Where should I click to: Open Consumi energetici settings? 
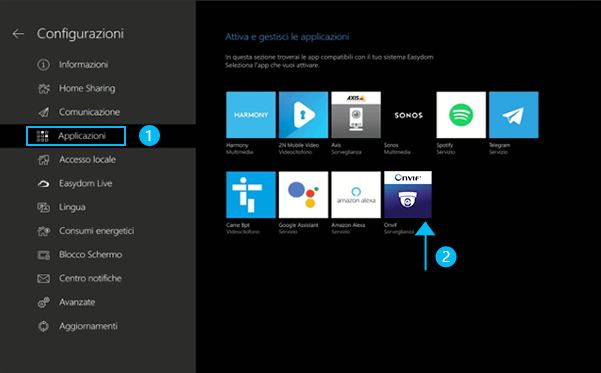97,231
